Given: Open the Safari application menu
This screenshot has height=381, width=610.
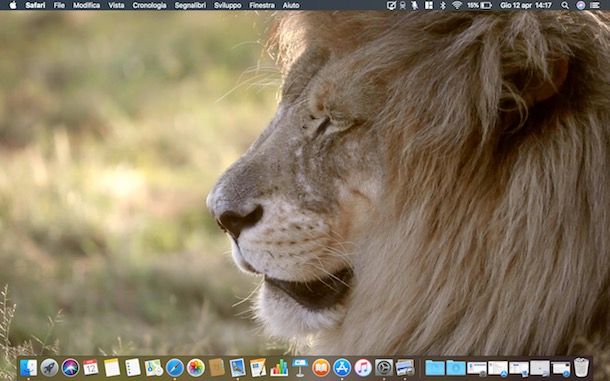Looking at the screenshot, I should (35, 5).
